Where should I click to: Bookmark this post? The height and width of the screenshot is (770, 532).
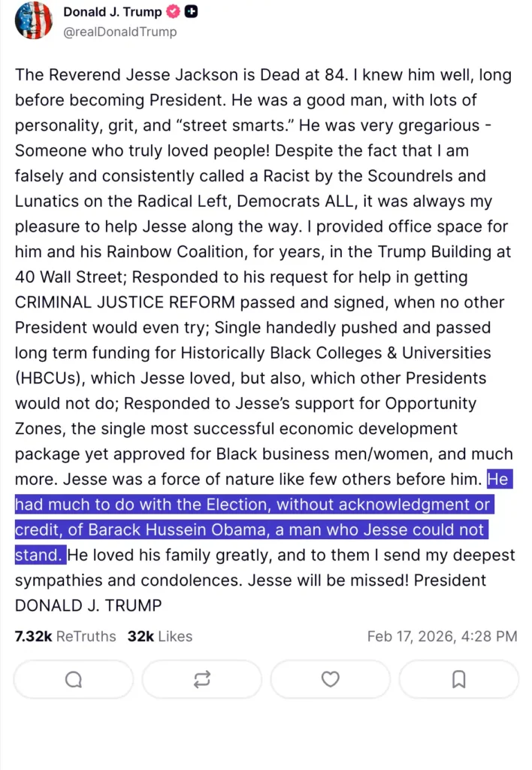point(458,680)
